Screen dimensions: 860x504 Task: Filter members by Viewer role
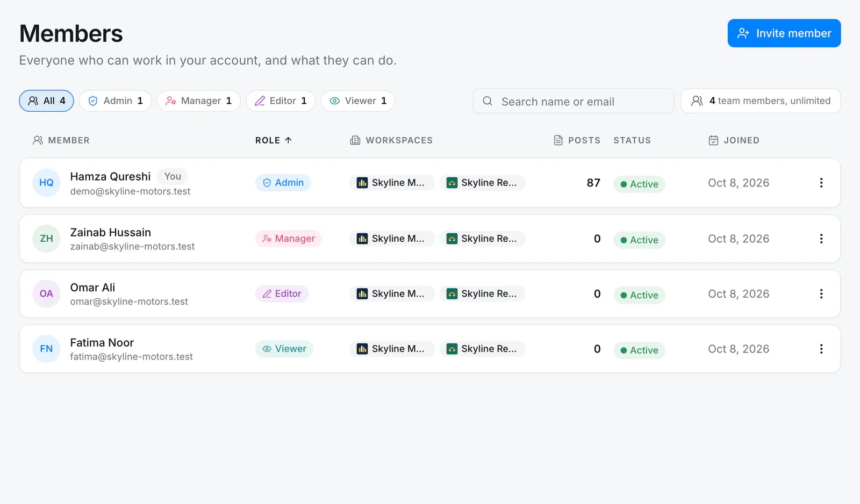[357, 101]
